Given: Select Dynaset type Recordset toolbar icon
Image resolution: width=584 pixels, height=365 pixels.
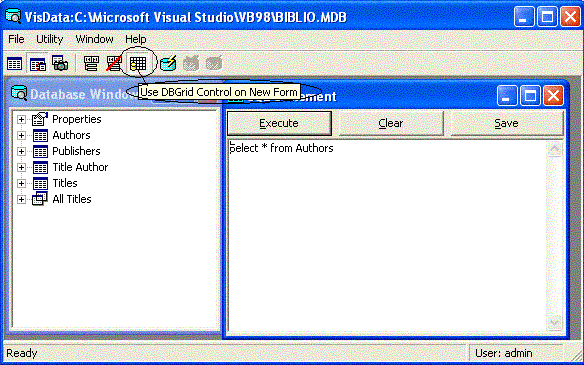Looking at the screenshot, I should click(38, 64).
